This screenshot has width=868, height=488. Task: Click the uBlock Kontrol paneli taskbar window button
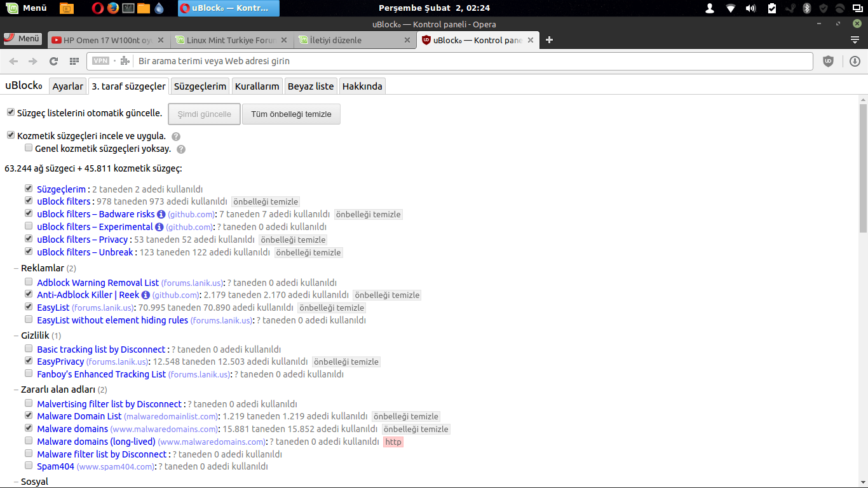(x=228, y=8)
